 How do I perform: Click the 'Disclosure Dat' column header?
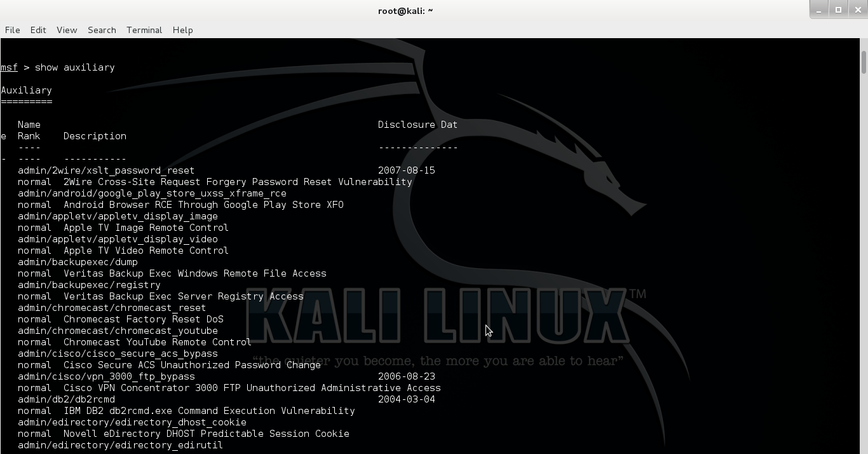pyautogui.click(x=417, y=125)
